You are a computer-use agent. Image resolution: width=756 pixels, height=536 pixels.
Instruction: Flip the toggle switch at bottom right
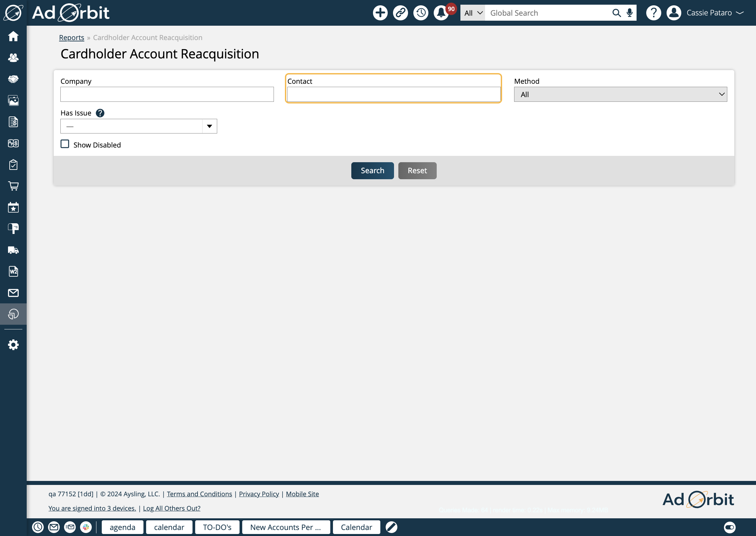[729, 527]
